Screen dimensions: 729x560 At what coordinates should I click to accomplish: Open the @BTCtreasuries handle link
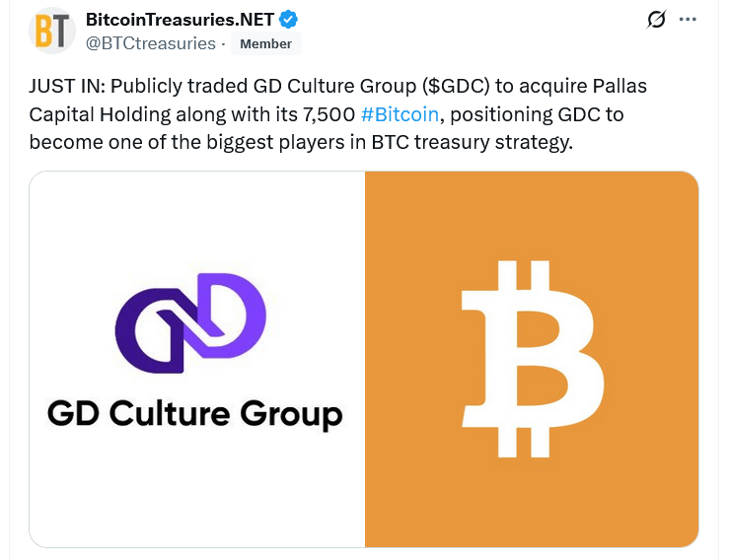150,43
